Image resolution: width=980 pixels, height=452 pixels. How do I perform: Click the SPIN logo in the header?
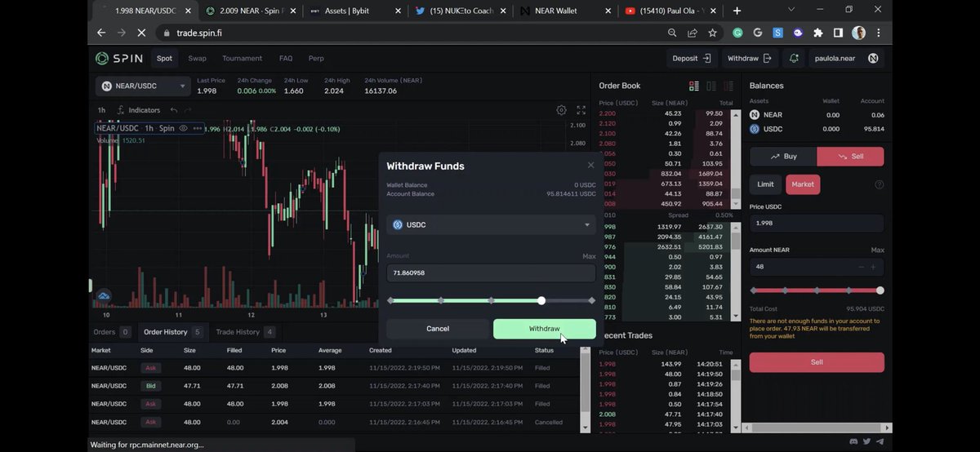tap(119, 58)
